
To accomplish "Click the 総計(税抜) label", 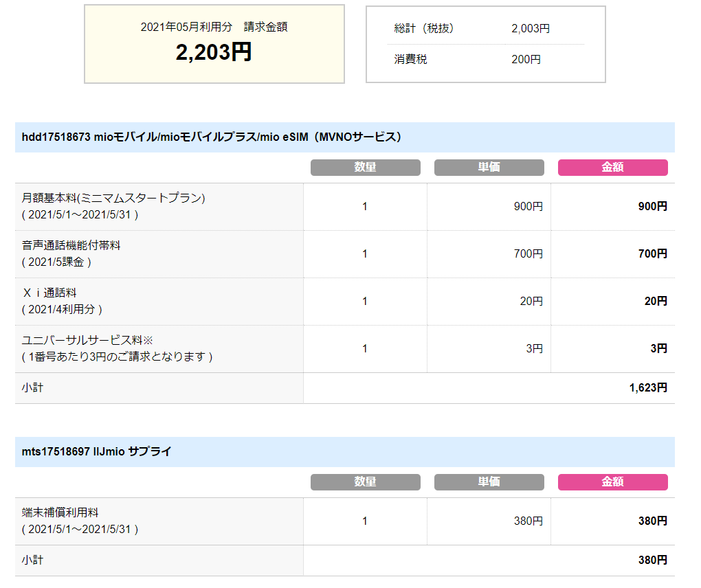I will (x=423, y=28).
